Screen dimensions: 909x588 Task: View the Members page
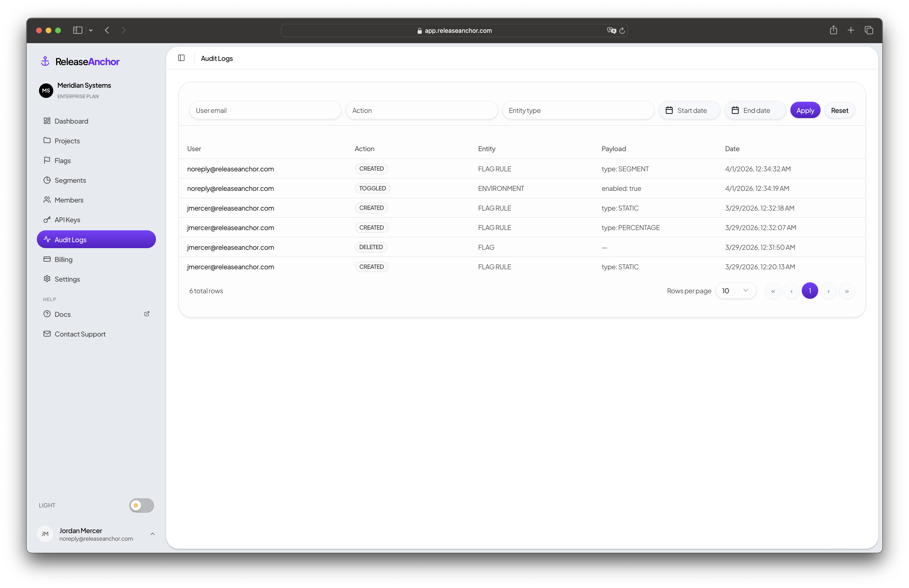point(96,200)
